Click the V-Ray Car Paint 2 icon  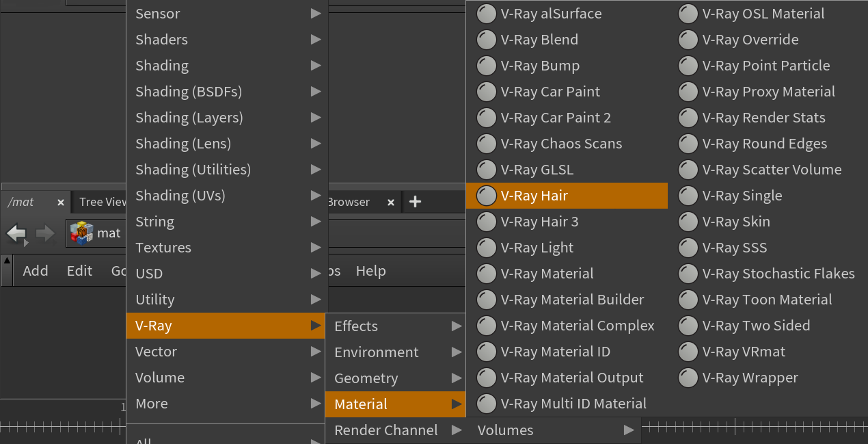tap(486, 118)
